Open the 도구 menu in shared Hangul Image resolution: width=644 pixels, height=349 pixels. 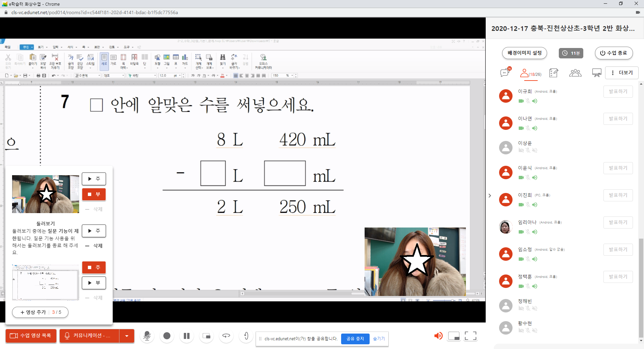tap(128, 47)
